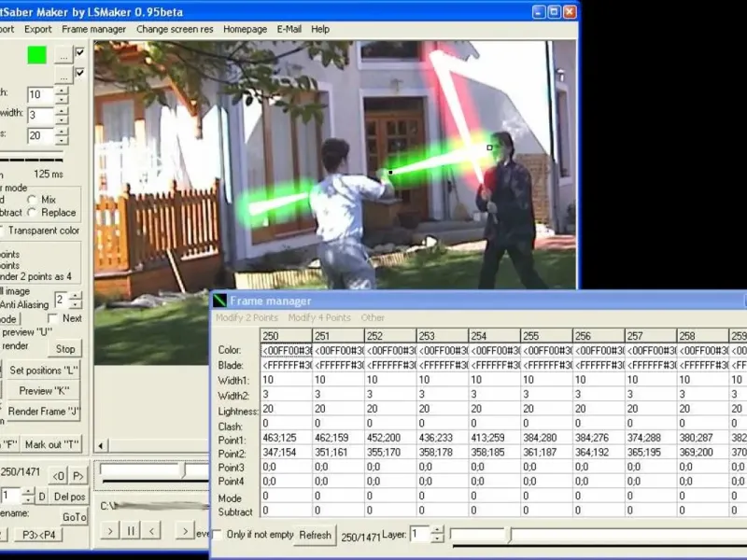Click the green saber color swatch
Screen dimensions: 747x560
pos(36,55)
